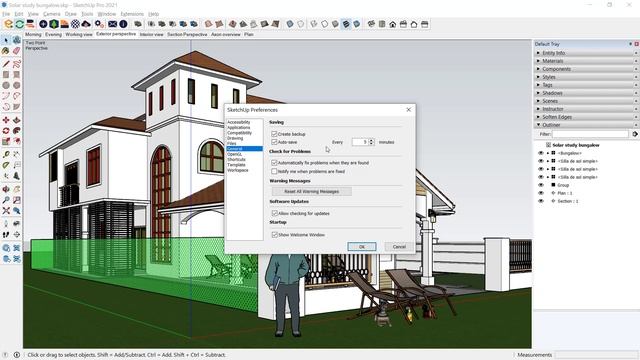The height and width of the screenshot is (360, 640).
Task: Choose the Push/Pull tool
Action: 16,120
